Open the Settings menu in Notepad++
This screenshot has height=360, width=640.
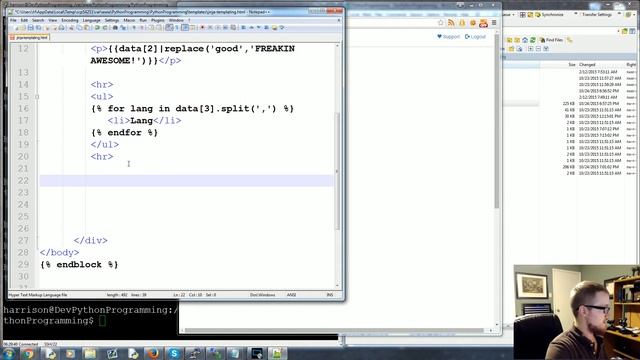point(112,20)
